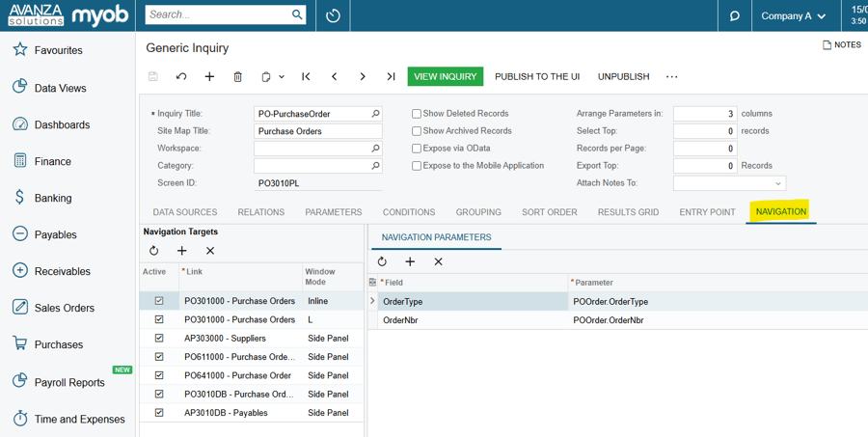Expand clipboard menu dropdown arrow
This screenshot has height=437, width=868.
point(282,77)
